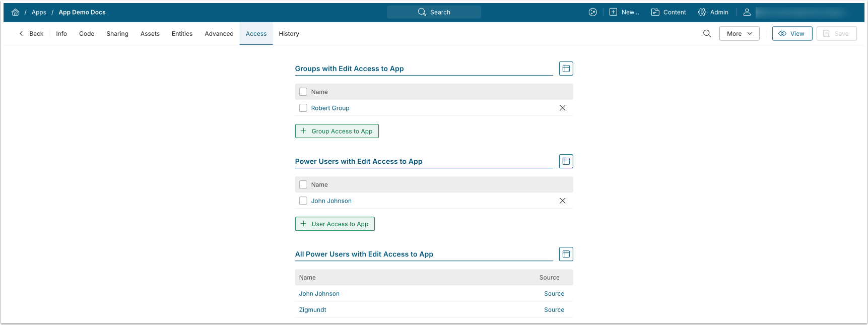Switch to the Sharing tab
Screen dimensions: 868x325
coord(117,34)
